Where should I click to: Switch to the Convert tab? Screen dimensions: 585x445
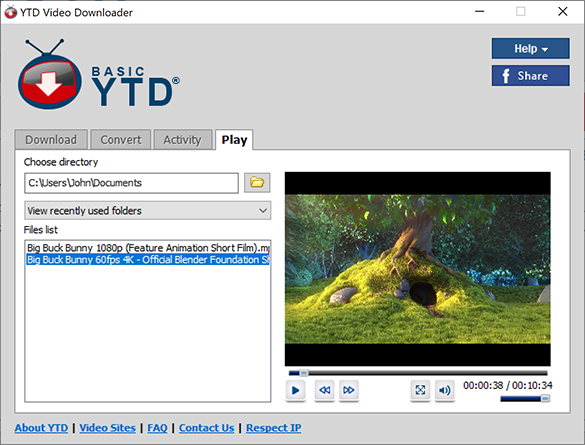(121, 140)
